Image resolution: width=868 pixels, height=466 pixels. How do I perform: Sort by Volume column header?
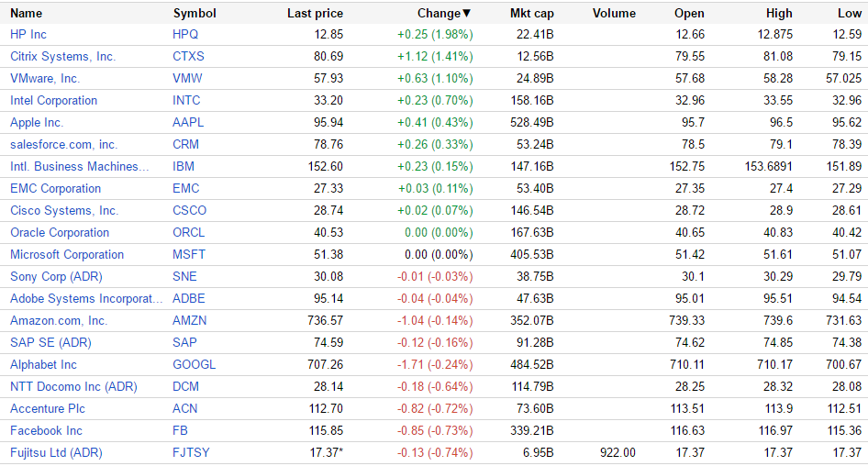coord(614,13)
